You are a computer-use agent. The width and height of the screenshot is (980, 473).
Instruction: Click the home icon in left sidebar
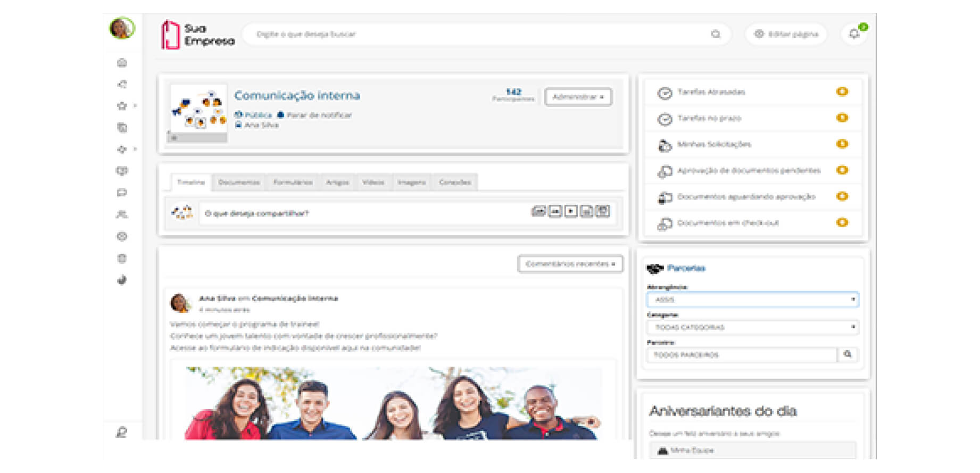122,63
